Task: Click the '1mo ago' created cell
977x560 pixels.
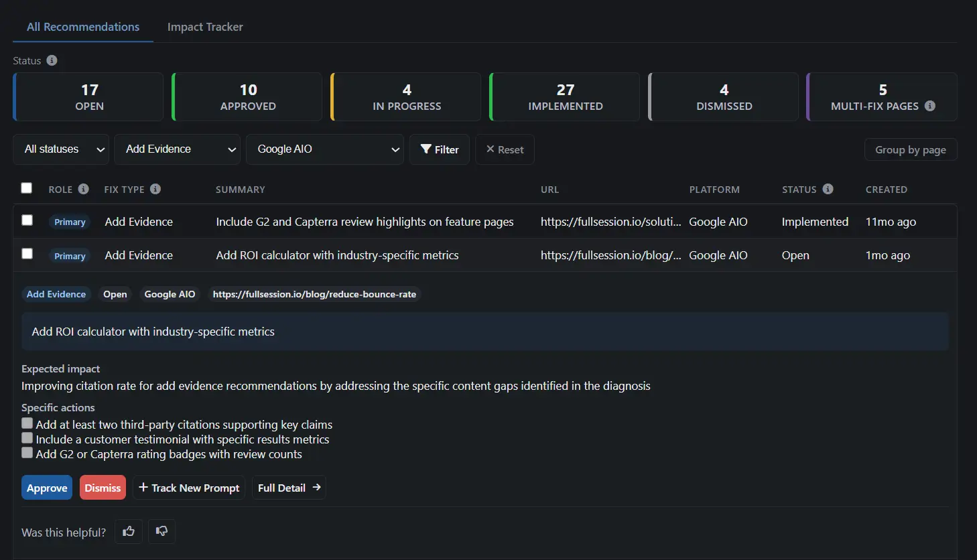Action: [x=888, y=255]
